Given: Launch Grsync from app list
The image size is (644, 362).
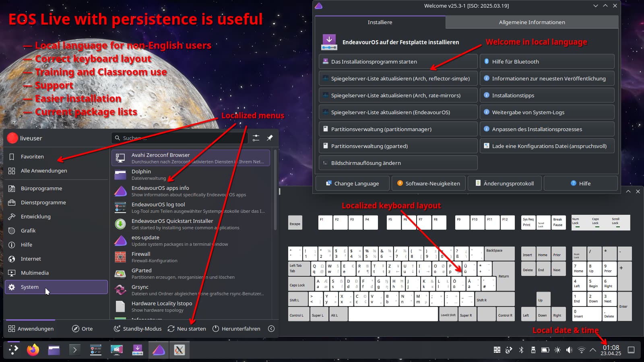Looking at the screenshot, I should pos(191,290).
